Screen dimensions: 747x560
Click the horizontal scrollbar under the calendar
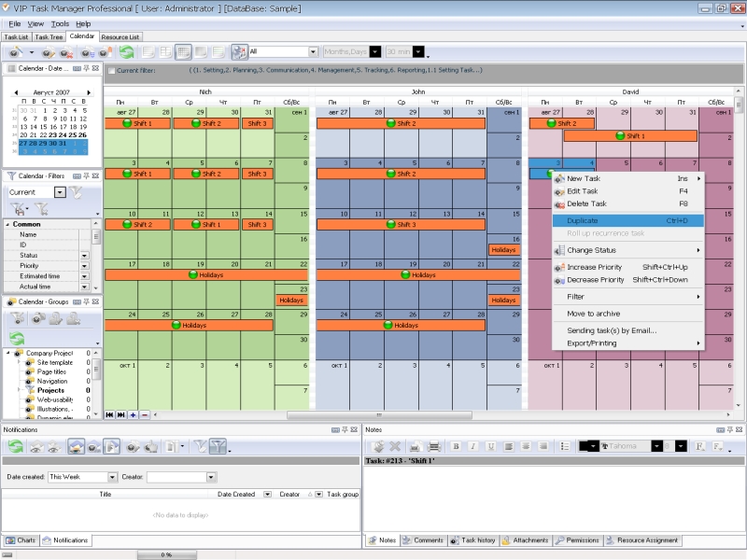pyautogui.click(x=379, y=415)
